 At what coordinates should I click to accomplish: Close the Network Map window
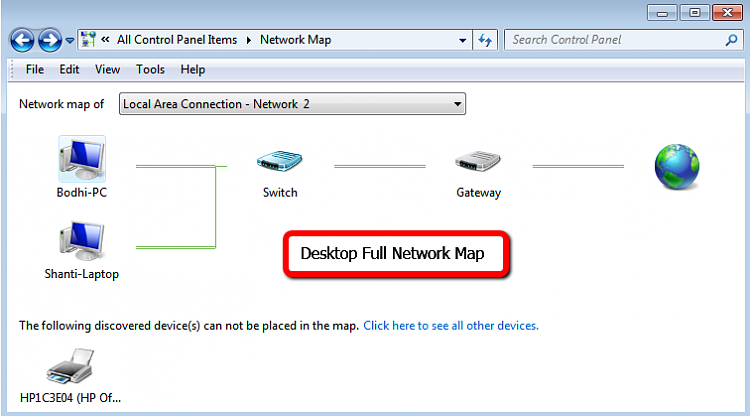click(x=727, y=13)
